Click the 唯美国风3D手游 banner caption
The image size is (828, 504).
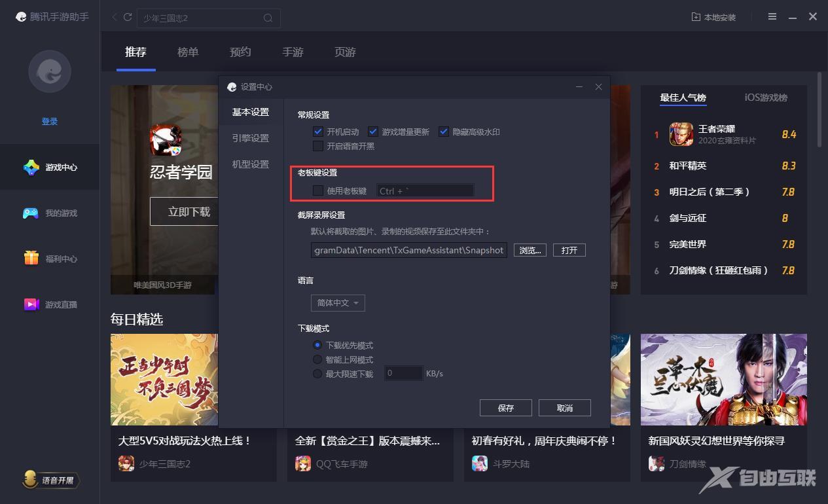[163, 285]
